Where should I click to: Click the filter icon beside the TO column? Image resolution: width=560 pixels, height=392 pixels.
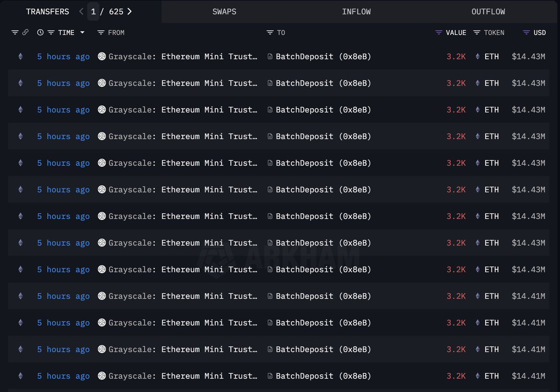269,33
